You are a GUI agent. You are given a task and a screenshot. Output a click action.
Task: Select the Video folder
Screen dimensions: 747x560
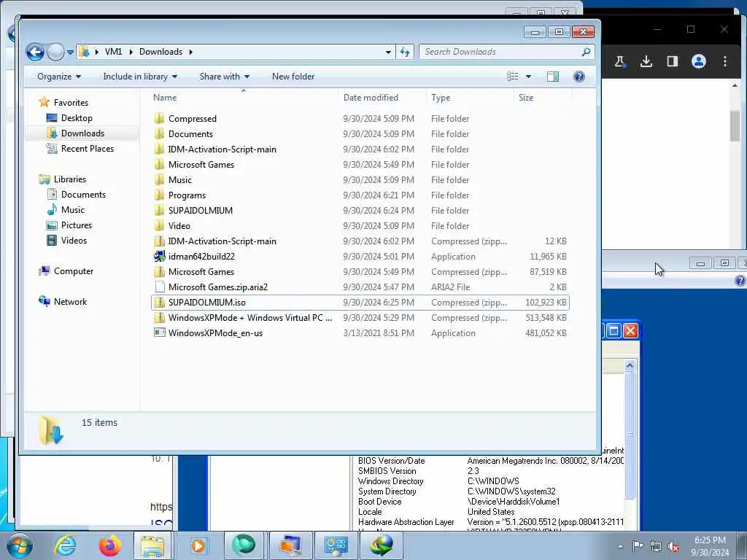coord(179,226)
